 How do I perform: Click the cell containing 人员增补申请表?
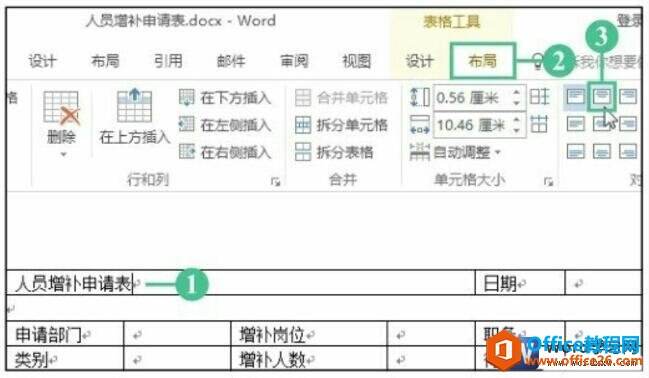coord(241,283)
